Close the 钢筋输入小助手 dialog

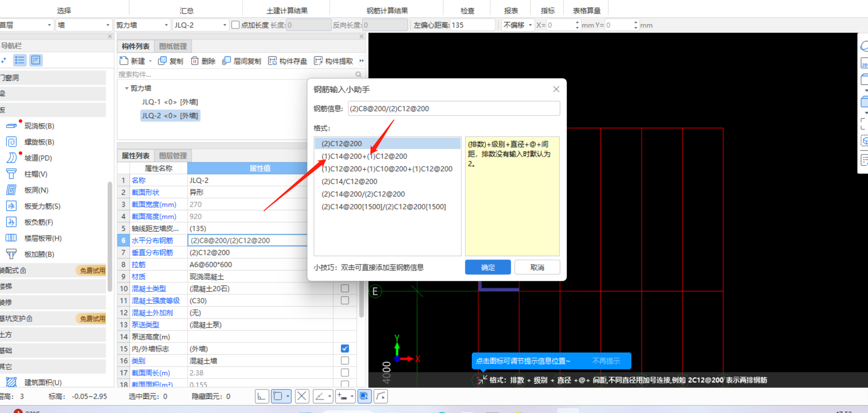pyautogui.click(x=556, y=89)
